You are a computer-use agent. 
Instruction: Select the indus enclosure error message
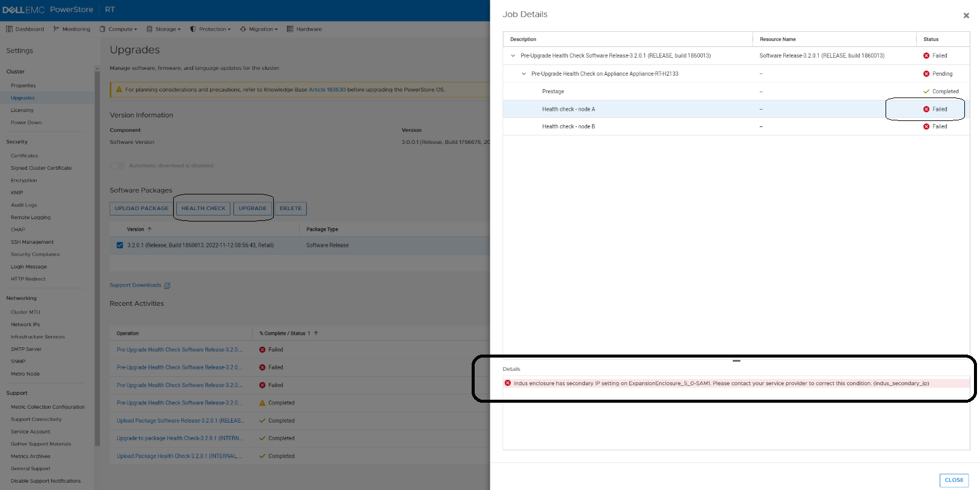(736, 383)
